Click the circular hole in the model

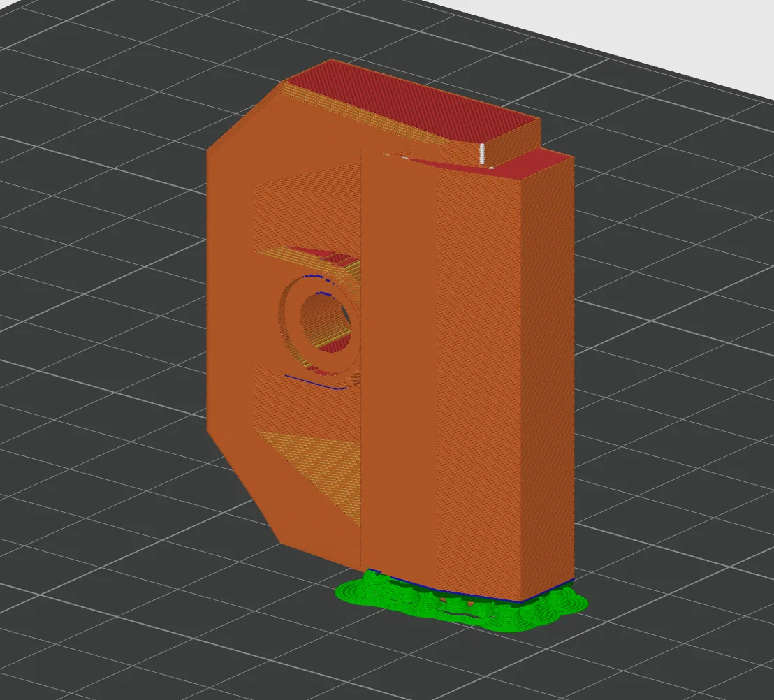(x=325, y=324)
